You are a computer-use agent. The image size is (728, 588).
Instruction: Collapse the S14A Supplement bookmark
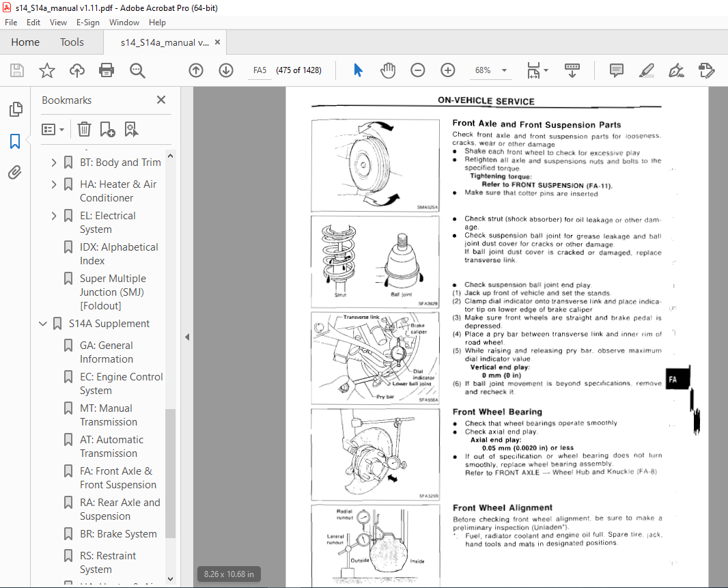click(43, 324)
